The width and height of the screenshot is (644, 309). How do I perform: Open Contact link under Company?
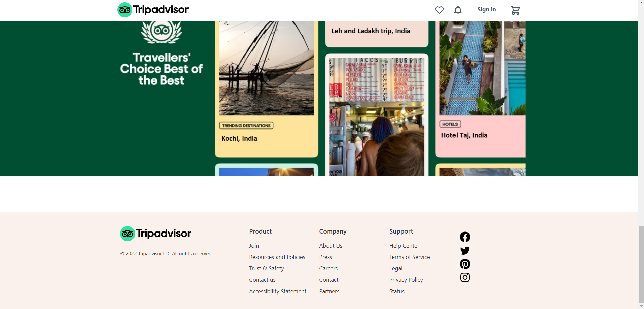coord(329,280)
